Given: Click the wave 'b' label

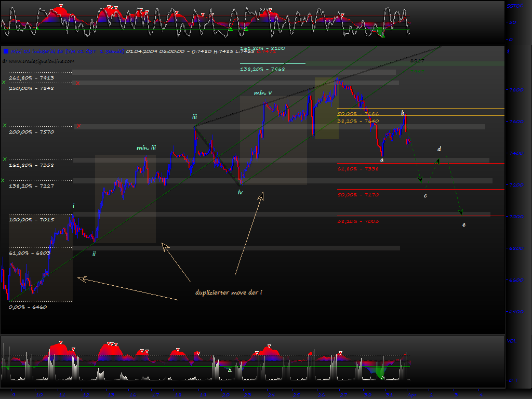Looking at the screenshot, I should click(x=403, y=113).
